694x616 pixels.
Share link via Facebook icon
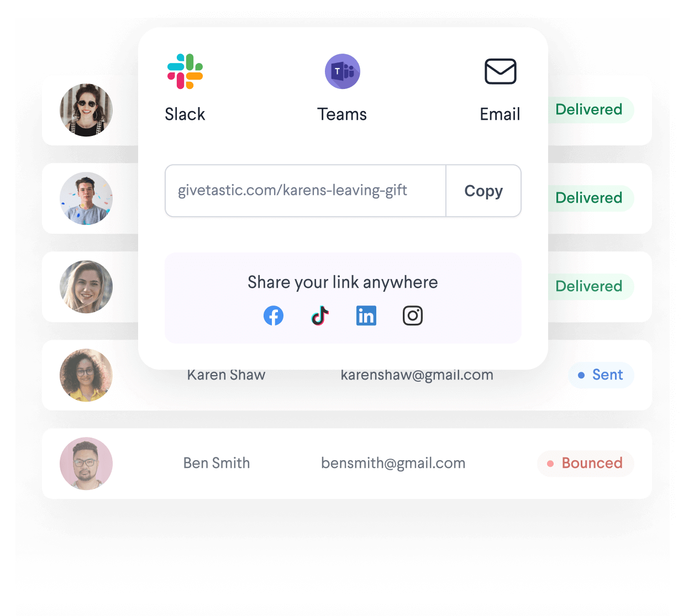pyautogui.click(x=274, y=315)
